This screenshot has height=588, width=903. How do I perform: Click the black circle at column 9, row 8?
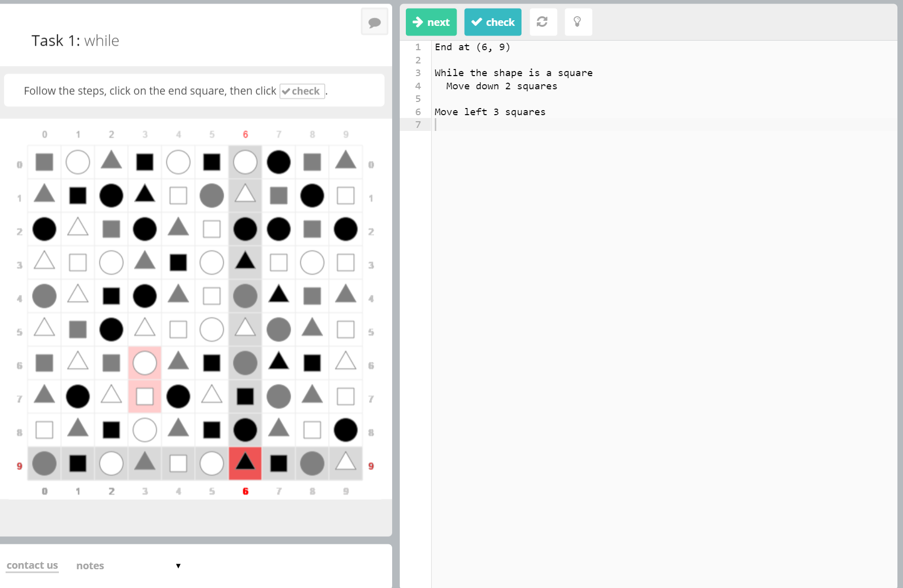pos(345,430)
